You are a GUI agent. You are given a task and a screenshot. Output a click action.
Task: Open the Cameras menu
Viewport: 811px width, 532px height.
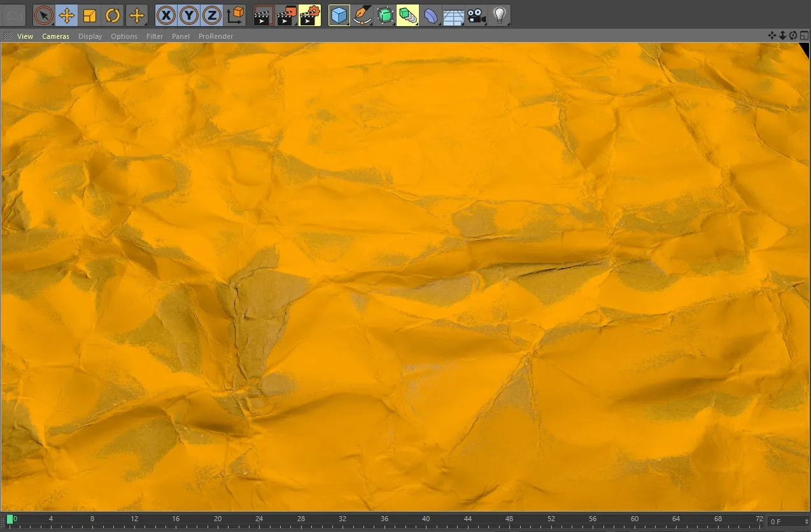pos(55,36)
